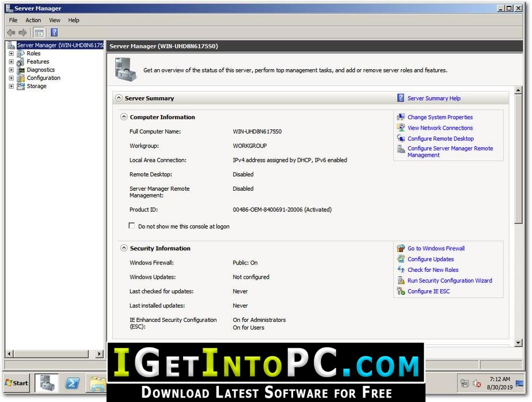The height and width of the screenshot is (402, 532).
Task: Click Go to Windows Firewall link
Action: (436, 248)
